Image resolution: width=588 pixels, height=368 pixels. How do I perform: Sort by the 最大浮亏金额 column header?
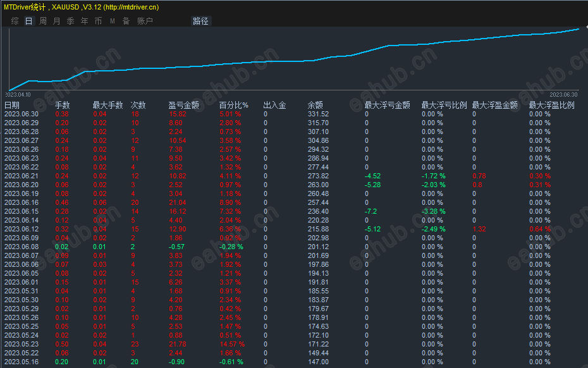(388, 106)
